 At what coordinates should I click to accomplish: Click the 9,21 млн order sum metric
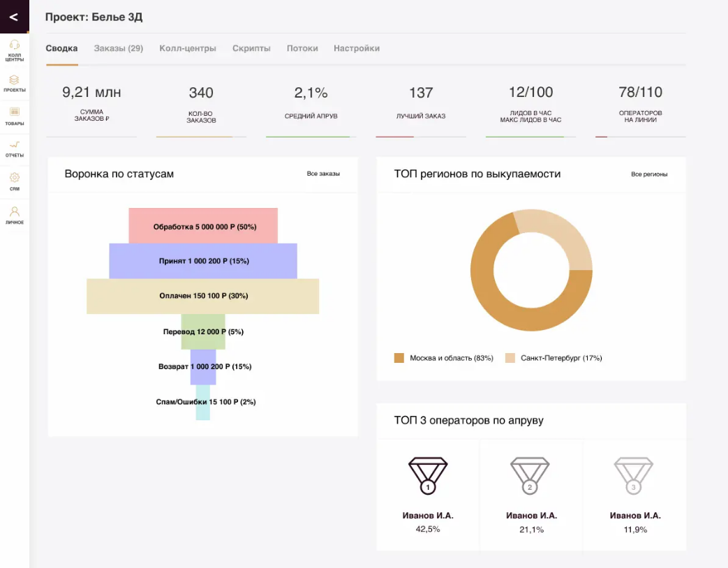(x=91, y=104)
